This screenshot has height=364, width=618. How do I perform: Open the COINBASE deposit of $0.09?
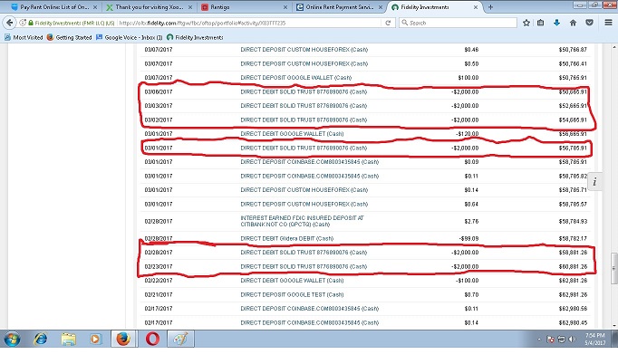click(x=309, y=162)
